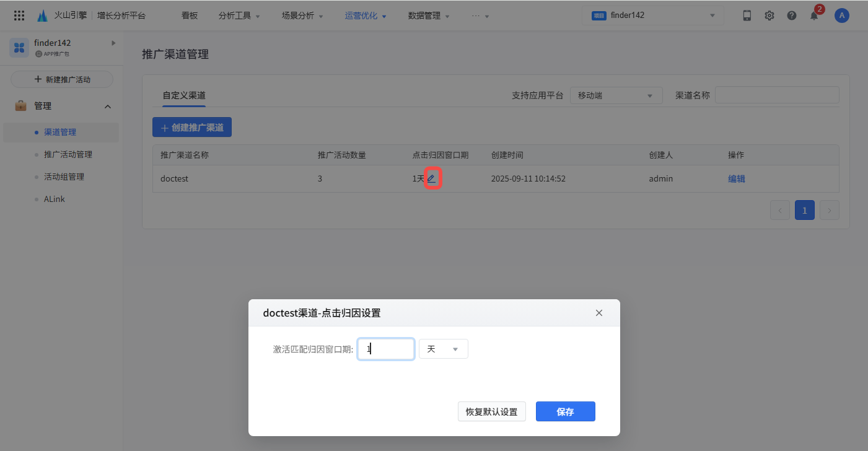Image resolution: width=868 pixels, height=451 pixels.
Task: Open notifications bell with badge 2
Action: tap(815, 15)
